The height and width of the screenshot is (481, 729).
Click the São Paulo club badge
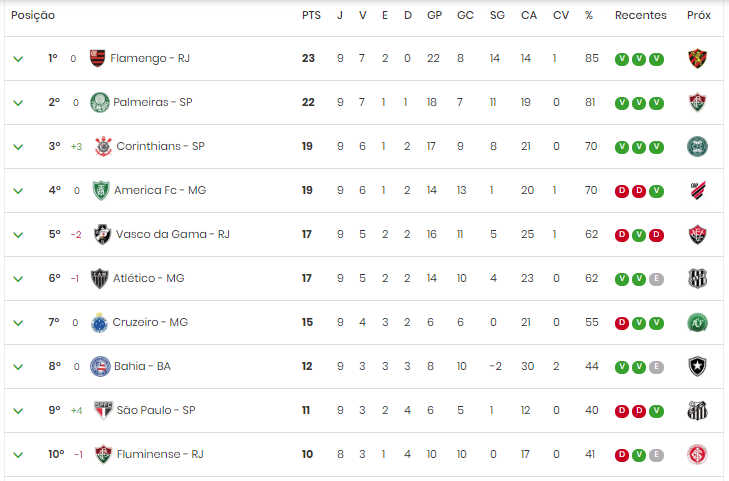click(x=103, y=410)
